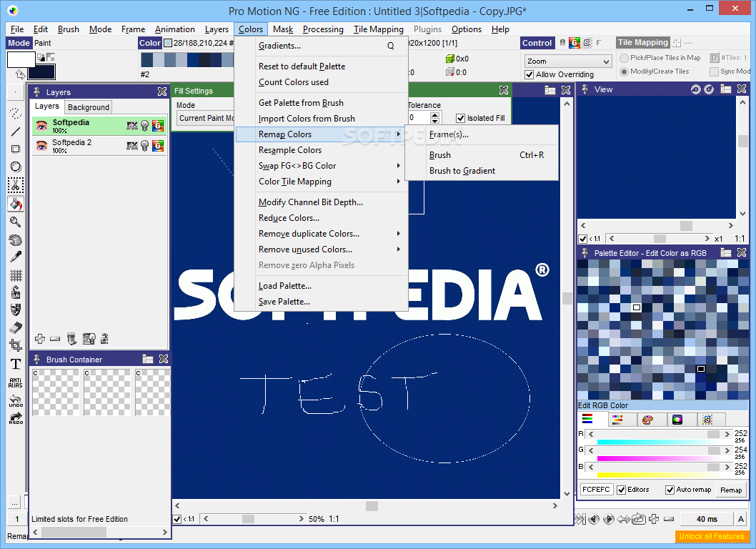Image resolution: width=756 pixels, height=549 pixels.
Task: Open the Processing menu
Action: pyautogui.click(x=323, y=29)
